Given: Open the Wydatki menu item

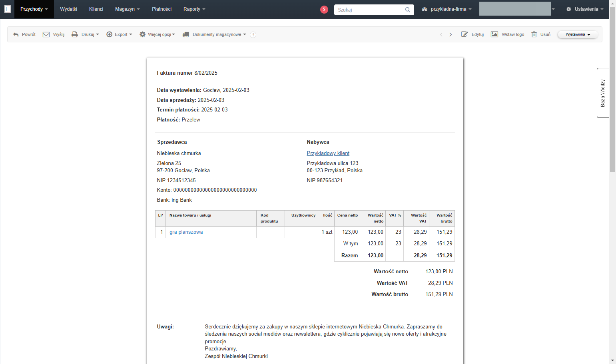Looking at the screenshot, I should point(69,9).
